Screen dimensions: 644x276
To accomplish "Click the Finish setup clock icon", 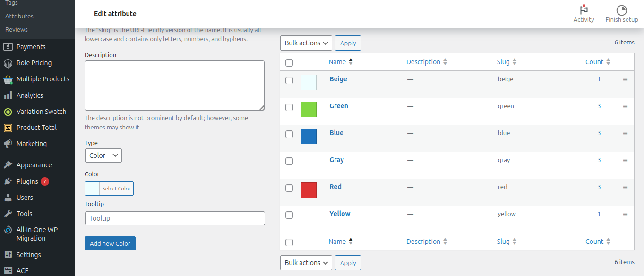I will click(x=621, y=10).
